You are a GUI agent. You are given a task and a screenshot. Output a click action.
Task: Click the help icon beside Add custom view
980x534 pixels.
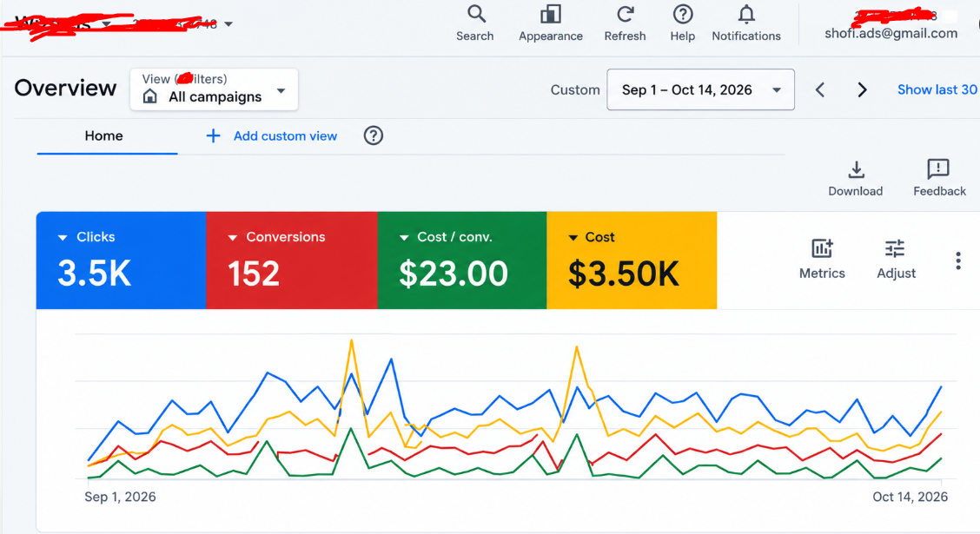point(373,135)
